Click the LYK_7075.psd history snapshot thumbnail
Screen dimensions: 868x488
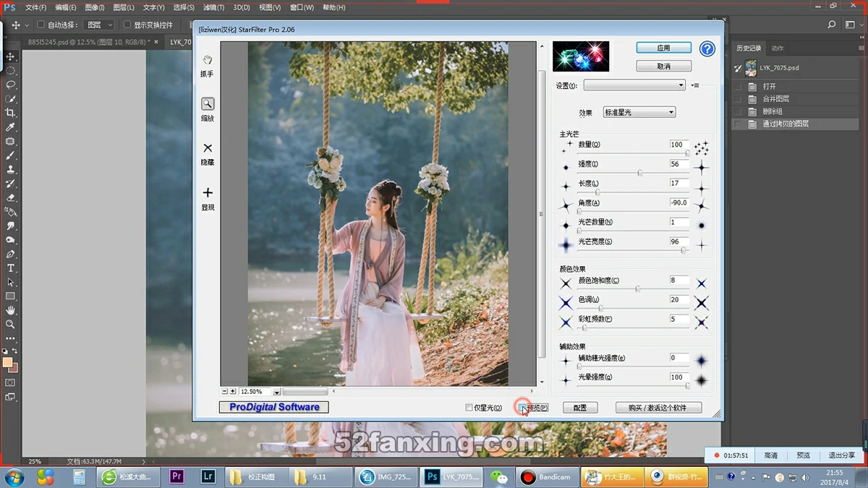click(750, 68)
